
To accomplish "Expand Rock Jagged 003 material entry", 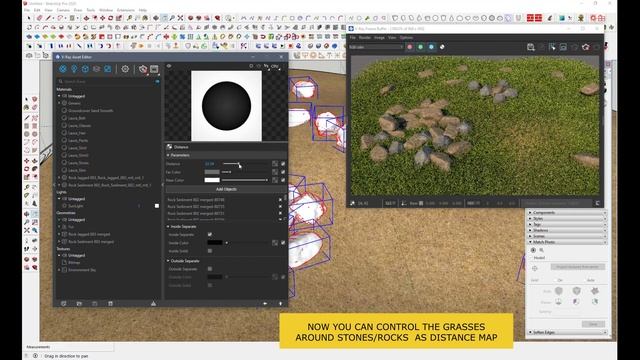I will (59, 178).
